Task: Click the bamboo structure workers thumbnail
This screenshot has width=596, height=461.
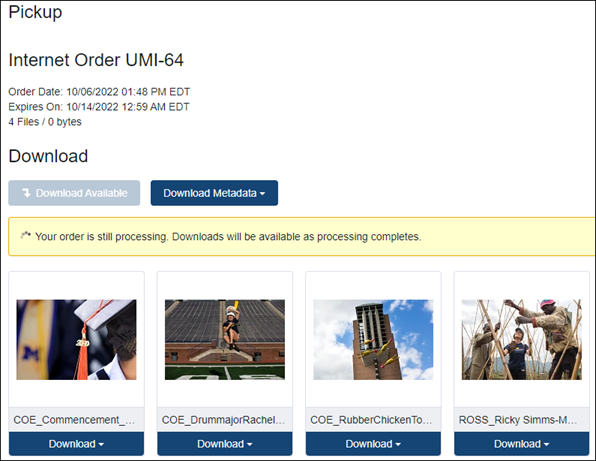Action: [x=522, y=340]
